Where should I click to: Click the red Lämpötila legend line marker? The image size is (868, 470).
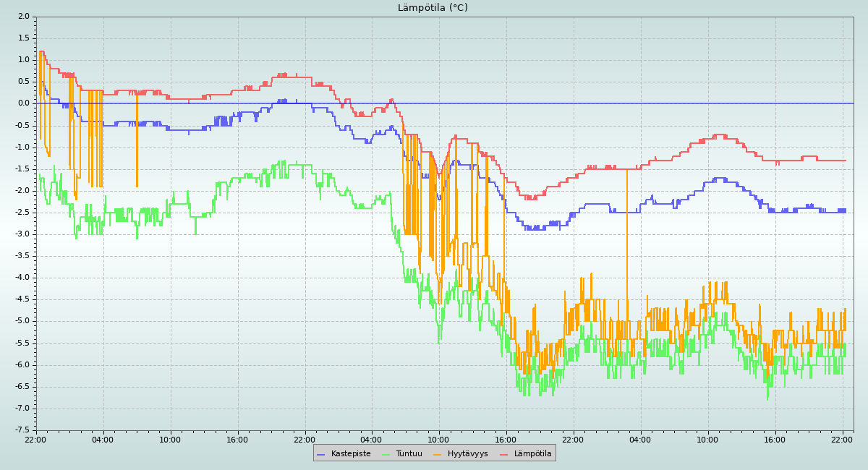[x=504, y=454]
